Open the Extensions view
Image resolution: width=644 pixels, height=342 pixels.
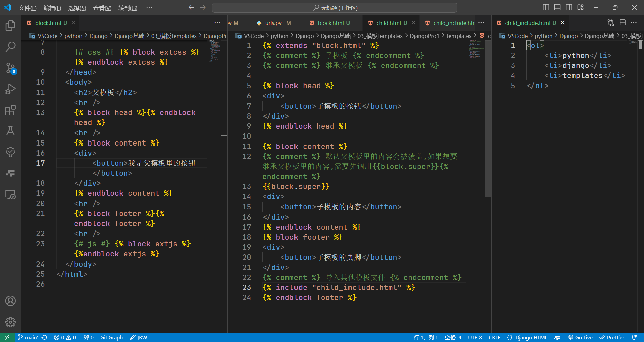[10, 110]
